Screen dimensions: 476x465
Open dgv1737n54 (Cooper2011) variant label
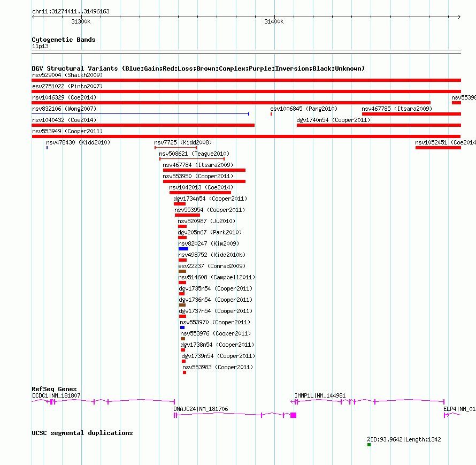216,311
